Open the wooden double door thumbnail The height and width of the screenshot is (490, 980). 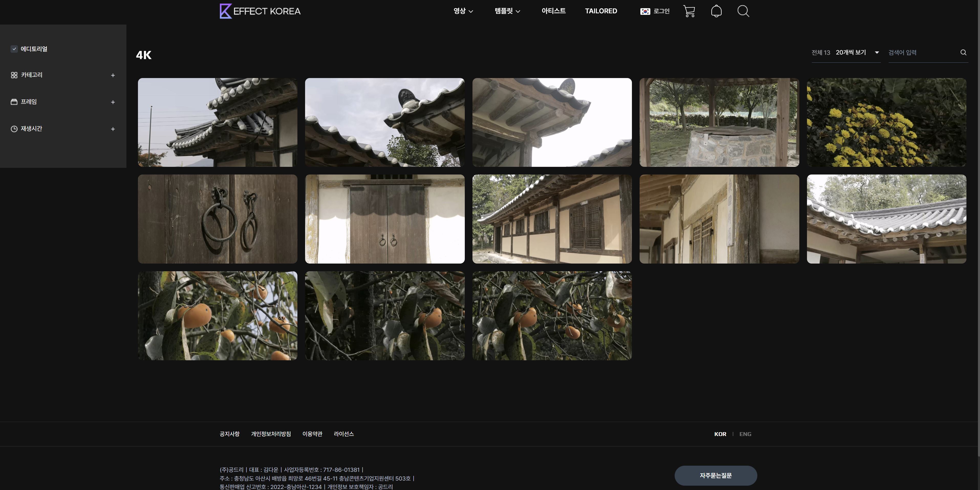385,219
